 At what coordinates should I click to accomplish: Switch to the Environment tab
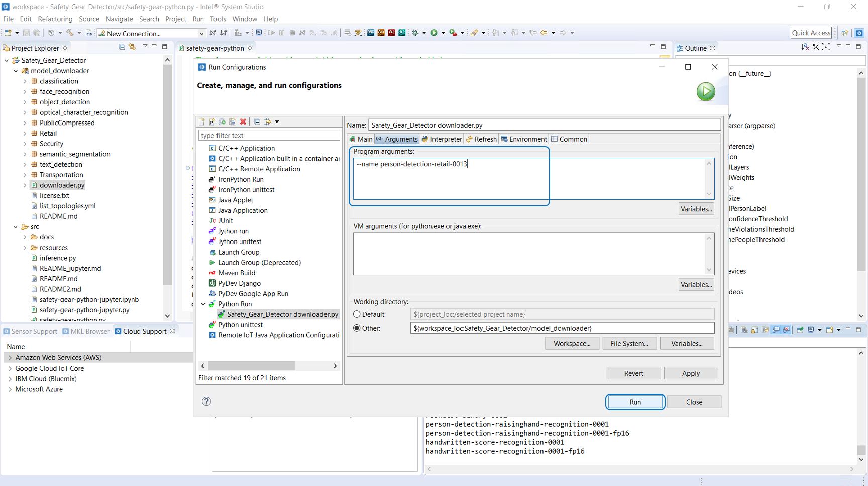[x=524, y=139]
